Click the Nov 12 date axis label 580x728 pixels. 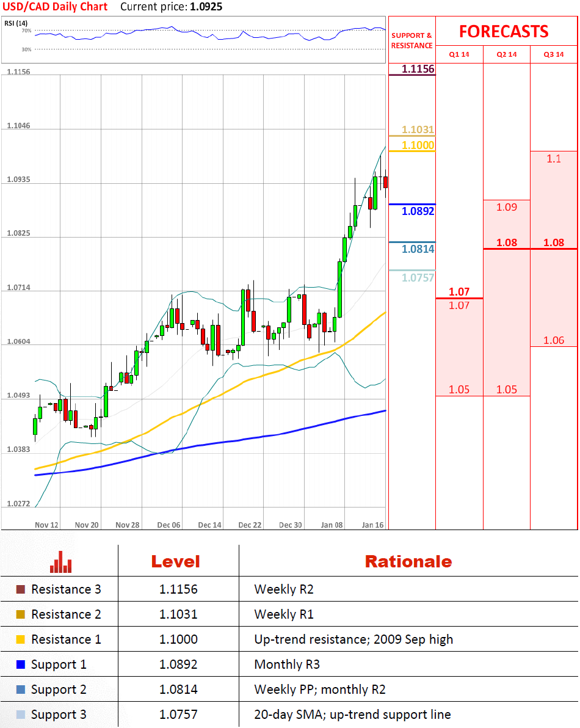(x=46, y=525)
